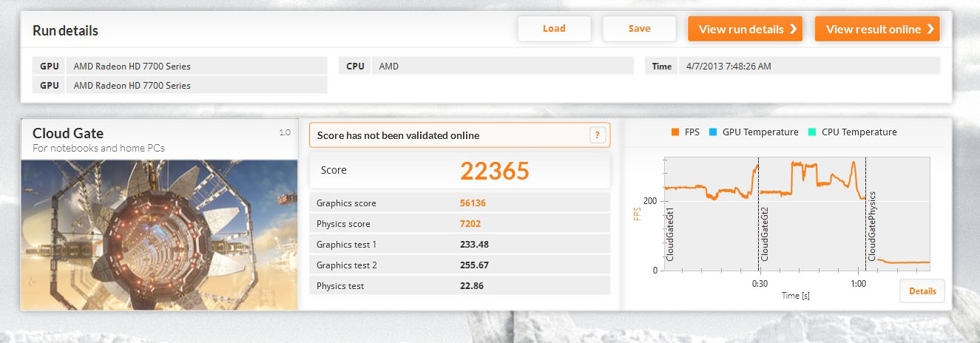Open chart Details button
The width and height of the screenshot is (980, 343).
922,291
